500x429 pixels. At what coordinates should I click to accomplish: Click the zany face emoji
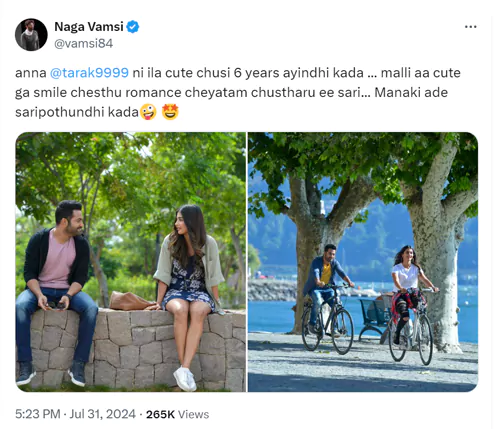coord(148,112)
